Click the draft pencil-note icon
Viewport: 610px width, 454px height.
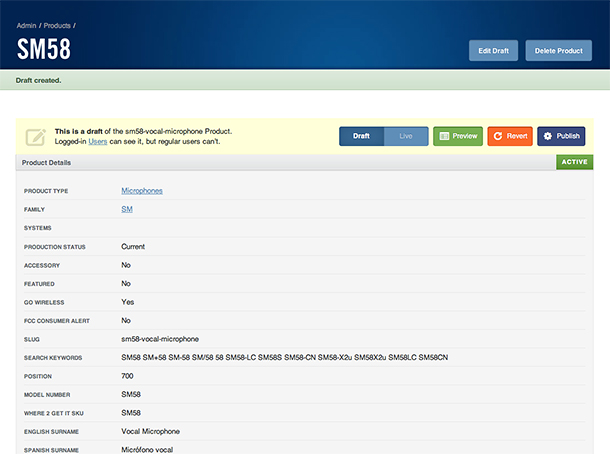pos(36,137)
